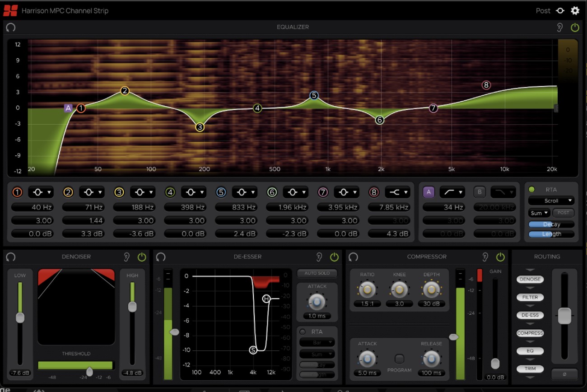Click the phase invert button in the Routing section
Image resolution: width=587 pixels, height=392 pixels.
564,374
